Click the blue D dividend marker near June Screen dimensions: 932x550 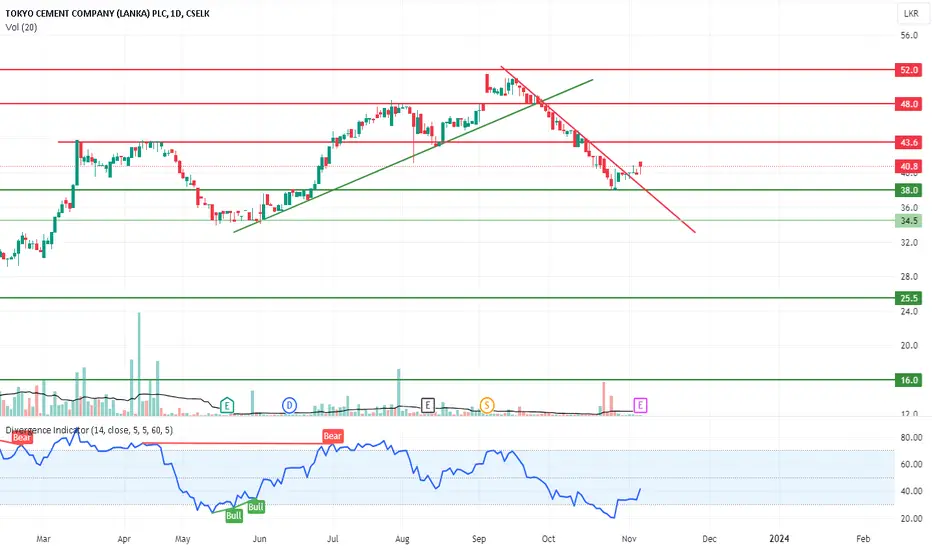[289, 406]
